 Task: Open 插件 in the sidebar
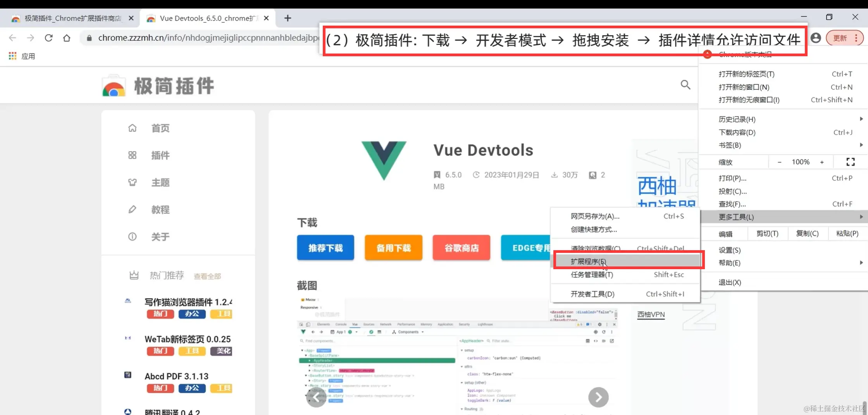pos(160,155)
